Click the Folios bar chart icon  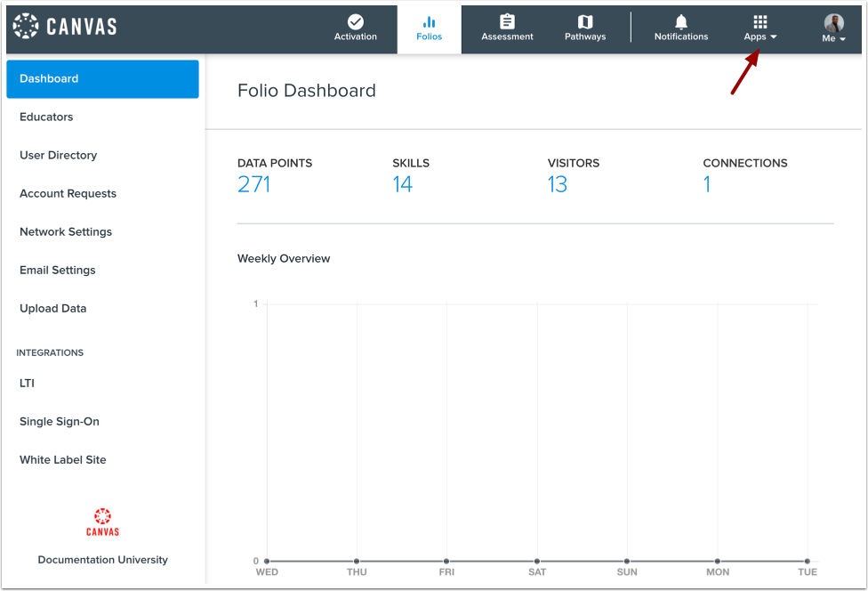[430, 20]
